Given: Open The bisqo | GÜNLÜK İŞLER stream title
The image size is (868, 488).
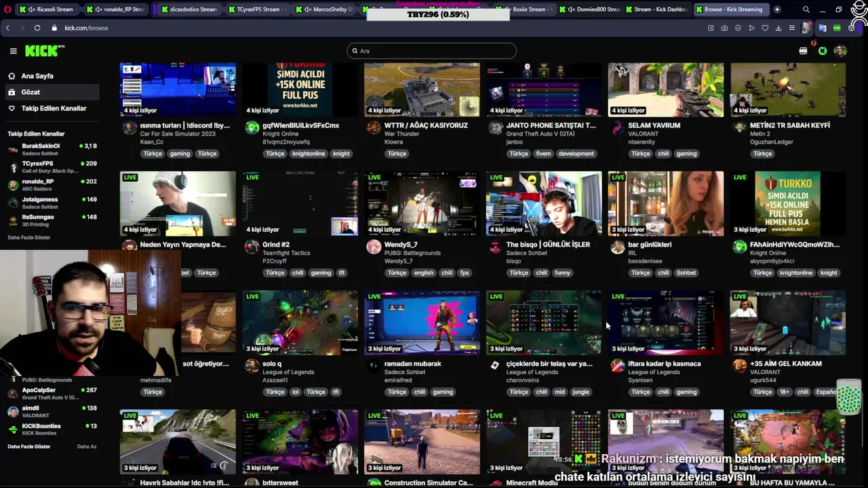Looking at the screenshot, I should pyautogui.click(x=548, y=245).
